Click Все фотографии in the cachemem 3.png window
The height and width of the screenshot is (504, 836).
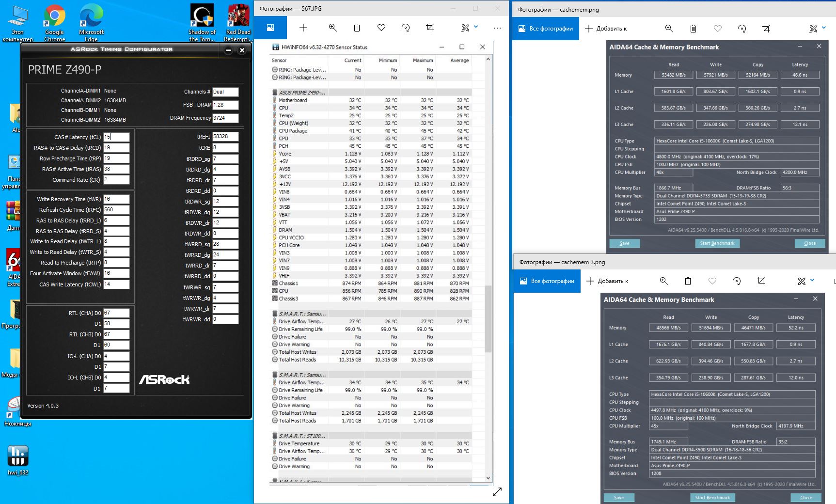point(547,281)
